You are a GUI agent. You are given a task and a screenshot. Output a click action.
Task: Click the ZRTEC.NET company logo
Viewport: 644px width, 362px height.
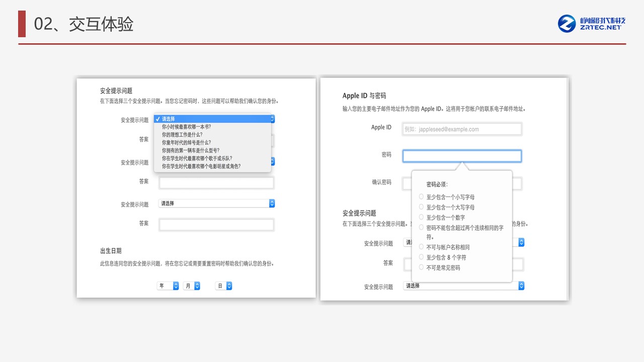tap(592, 23)
